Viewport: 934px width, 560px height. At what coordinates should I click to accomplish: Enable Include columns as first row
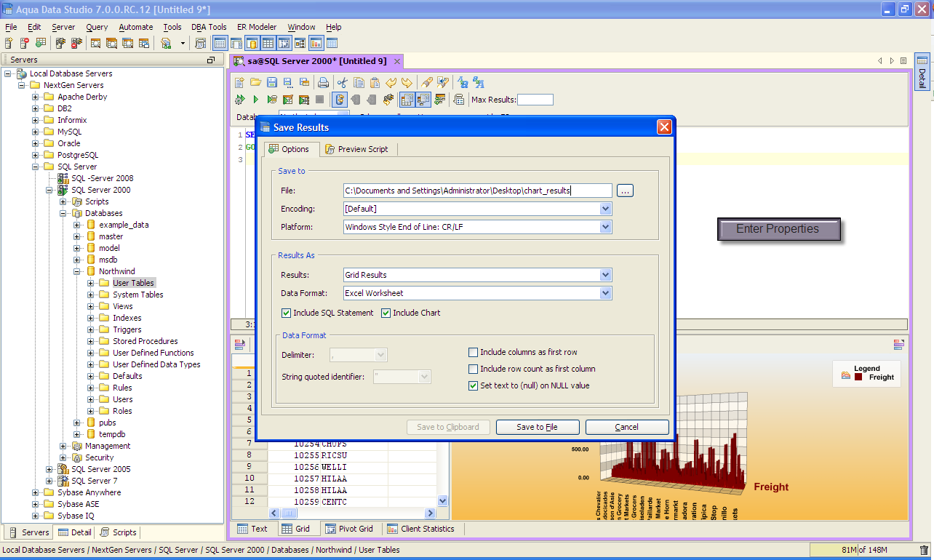474,353
